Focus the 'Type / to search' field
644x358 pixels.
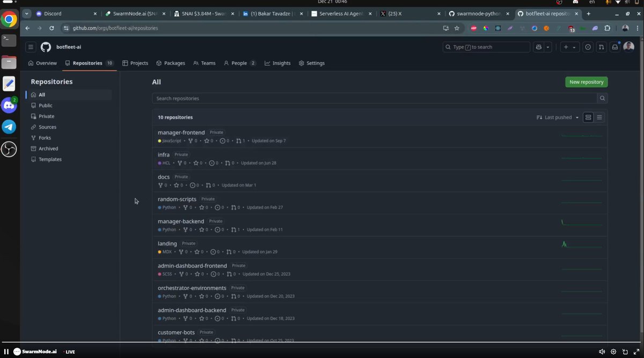point(486,47)
